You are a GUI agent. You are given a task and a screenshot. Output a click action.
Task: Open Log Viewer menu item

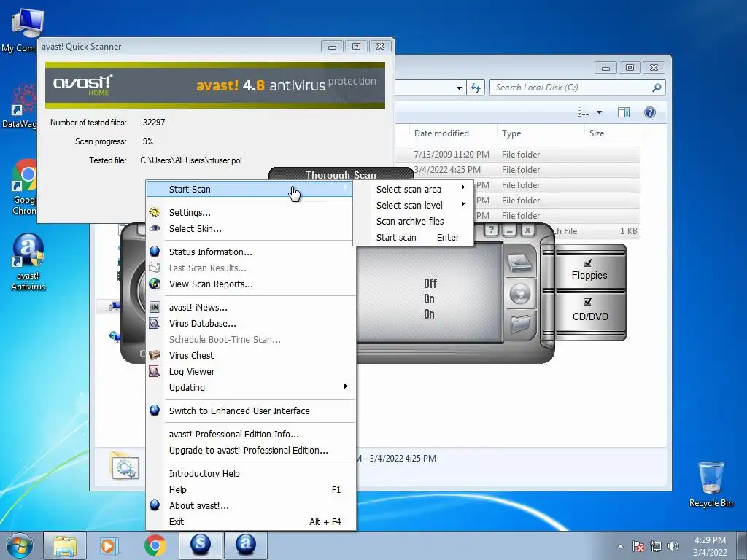[251, 371]
